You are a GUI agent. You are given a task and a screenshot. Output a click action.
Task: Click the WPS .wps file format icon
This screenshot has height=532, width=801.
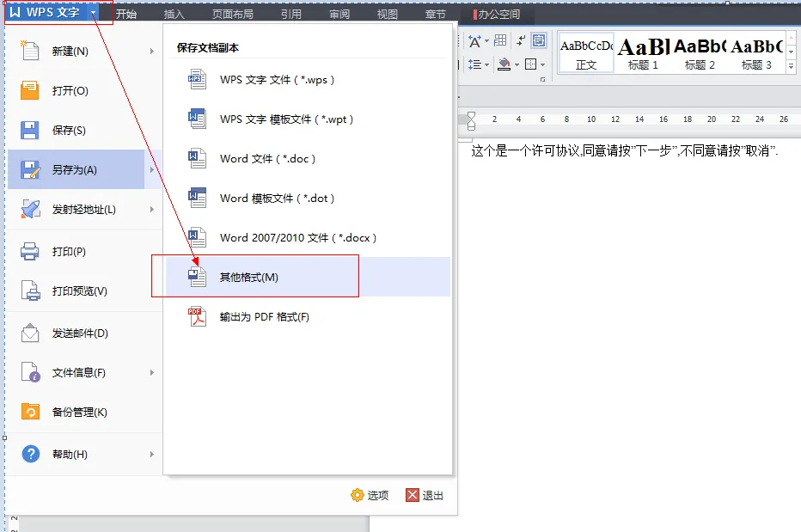click(197, 79)
